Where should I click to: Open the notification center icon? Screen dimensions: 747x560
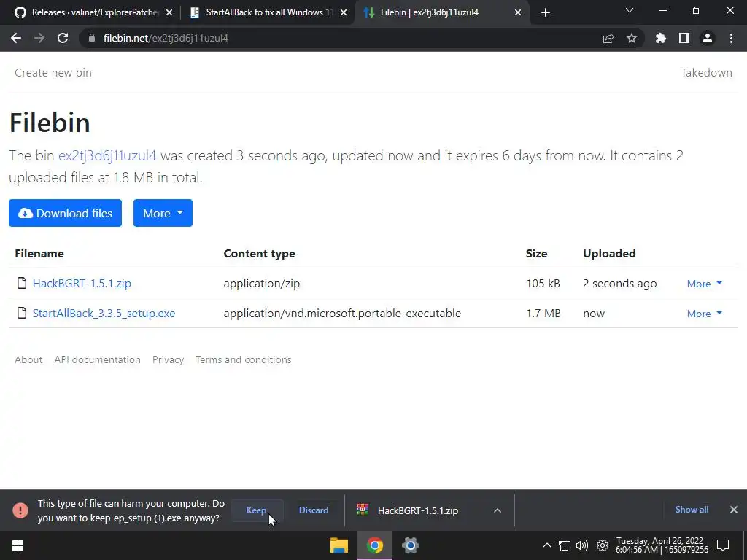point(723,545)
